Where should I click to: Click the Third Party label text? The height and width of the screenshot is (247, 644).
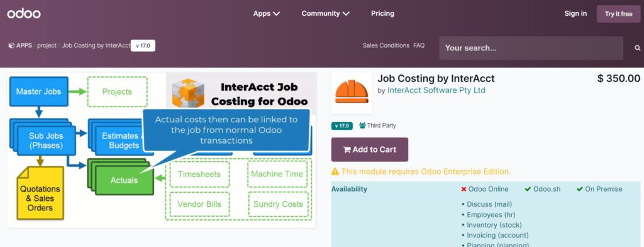coord(382,125)
